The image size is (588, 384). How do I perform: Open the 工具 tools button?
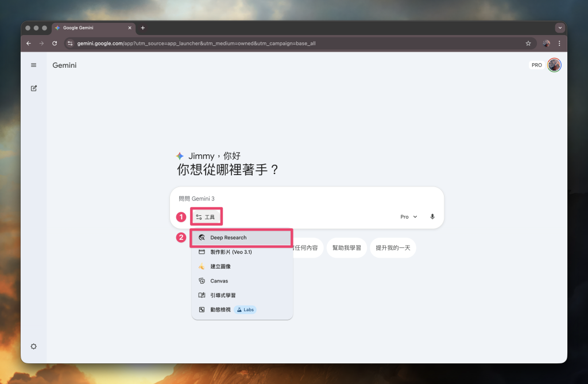[206, 216]
